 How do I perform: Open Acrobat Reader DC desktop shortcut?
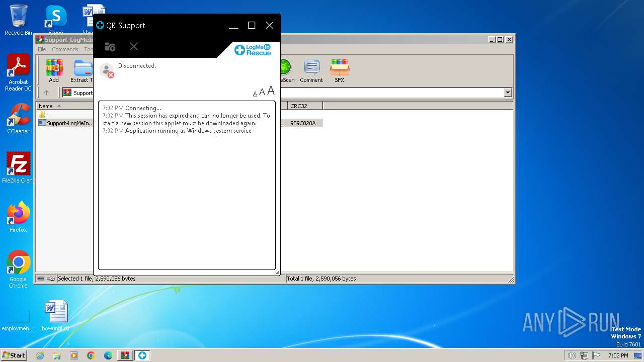coord(18,73)
